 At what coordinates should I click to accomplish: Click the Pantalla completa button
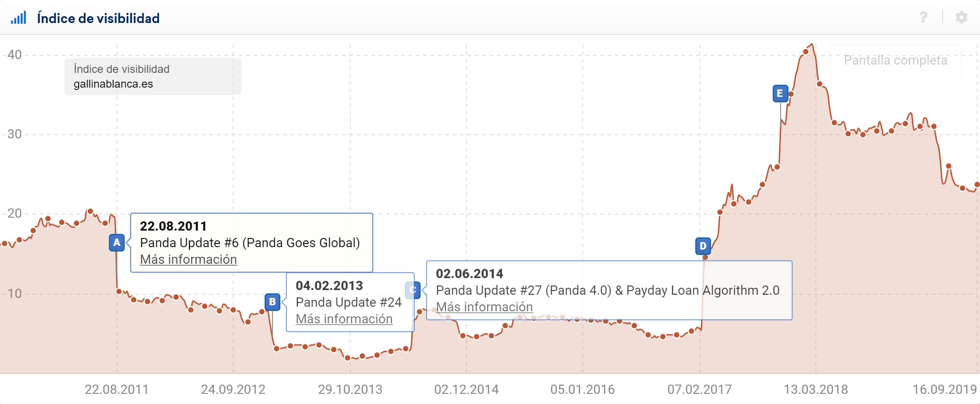coord(895,60)
